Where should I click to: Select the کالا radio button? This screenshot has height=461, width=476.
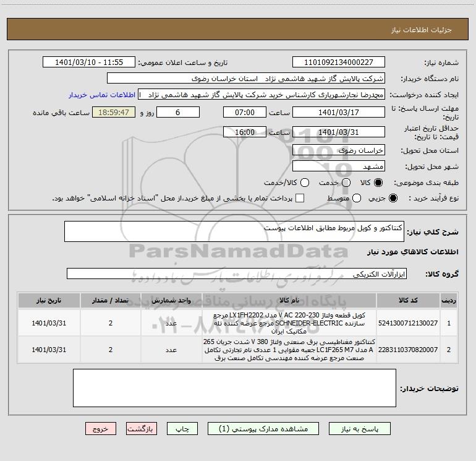(x=378, y=183)
